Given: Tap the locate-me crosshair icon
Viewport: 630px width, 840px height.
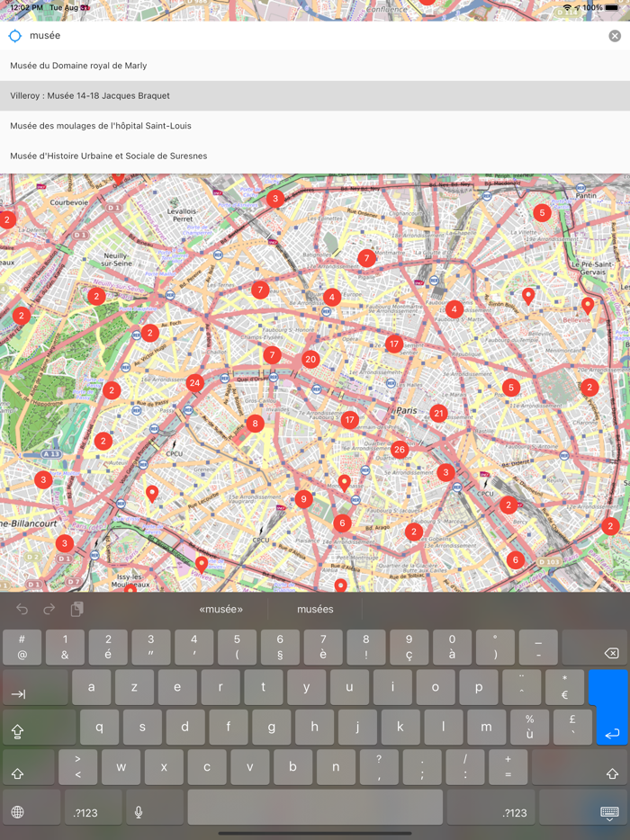Looking at the screenshot, I should coord(15,36).
